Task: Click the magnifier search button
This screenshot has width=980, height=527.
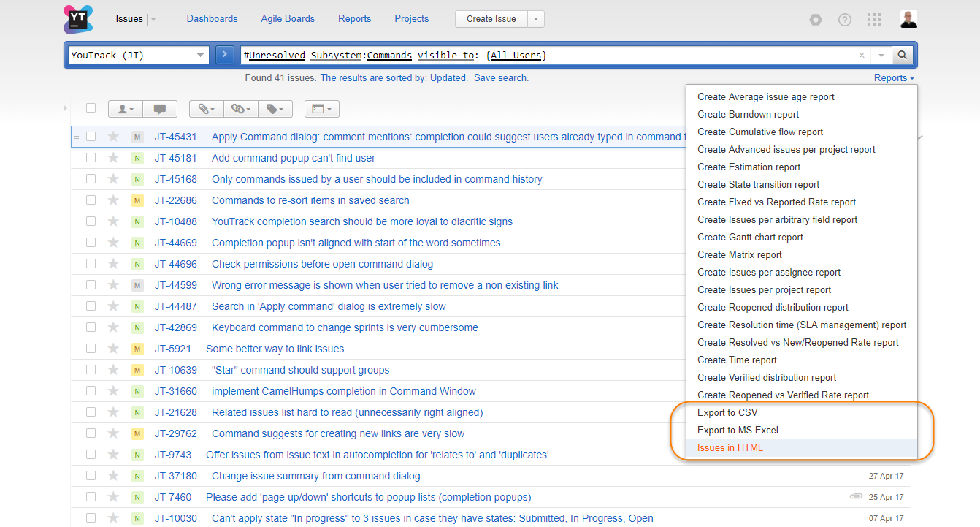Action: point(902,55)
